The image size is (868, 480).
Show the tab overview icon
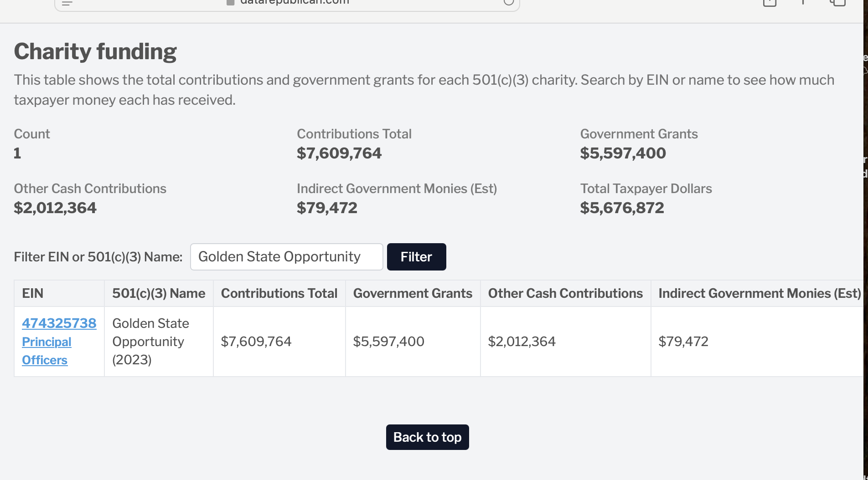(x=837, y=3)
